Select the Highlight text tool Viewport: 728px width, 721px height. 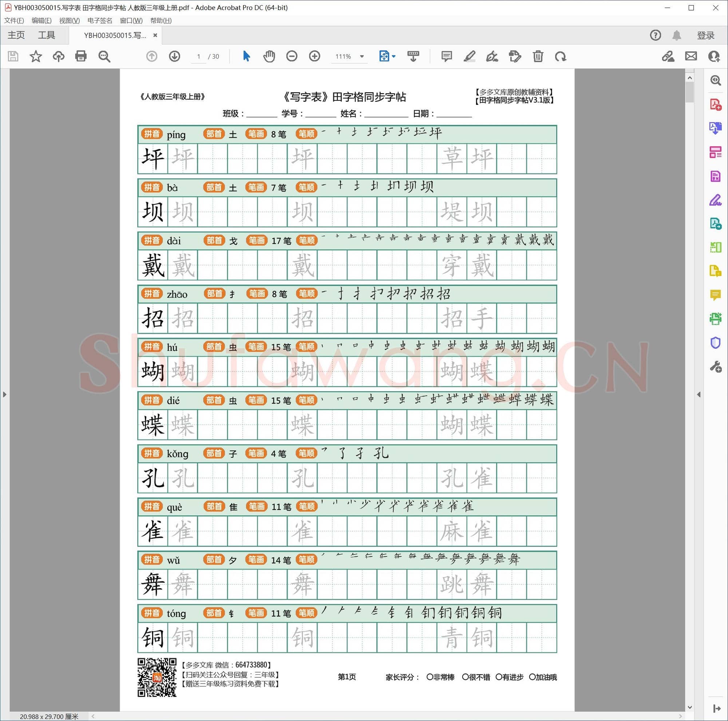(470, 56)
